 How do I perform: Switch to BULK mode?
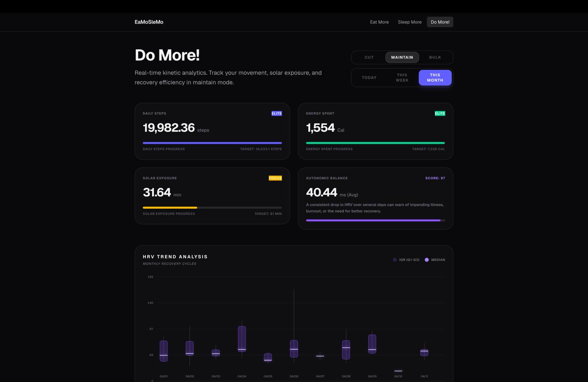click(435, 57)
